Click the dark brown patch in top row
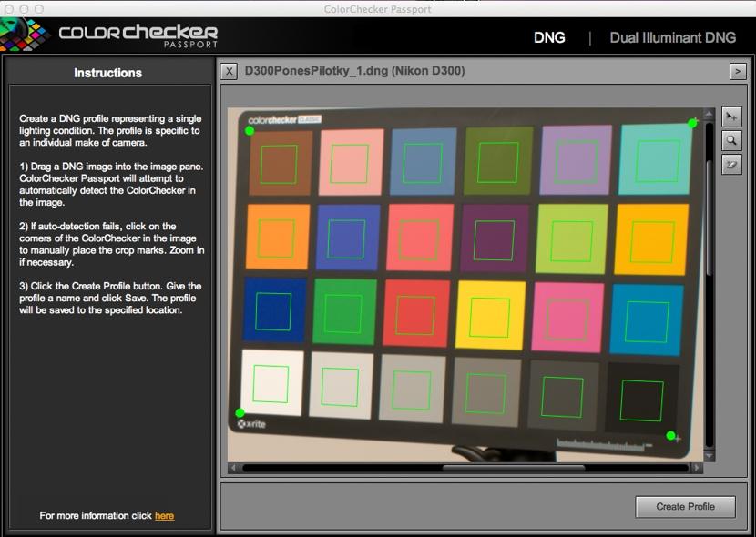Screen dimensions: 756x537 [x=281, y=163]
